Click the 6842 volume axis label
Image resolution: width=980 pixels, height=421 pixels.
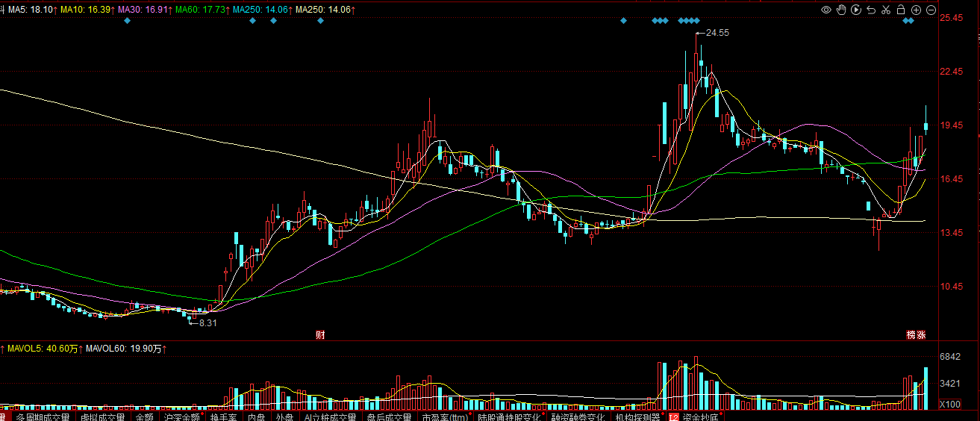951,357
